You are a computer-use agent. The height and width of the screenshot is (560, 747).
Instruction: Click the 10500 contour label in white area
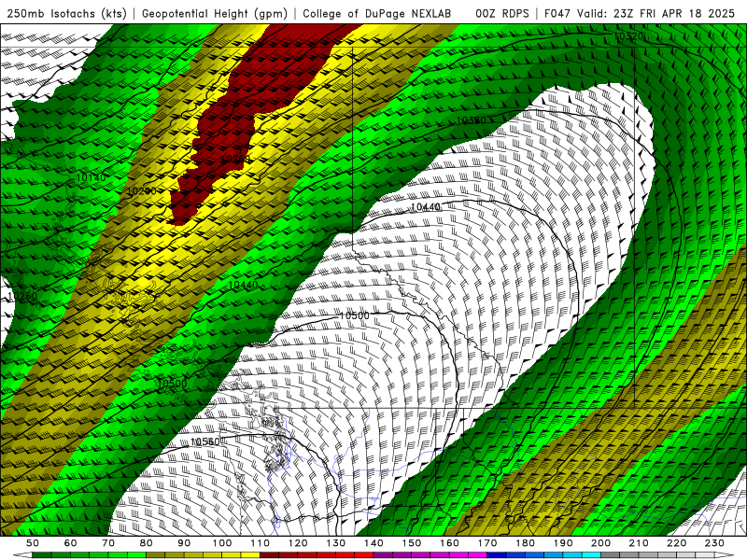click(x=355, y=315)
